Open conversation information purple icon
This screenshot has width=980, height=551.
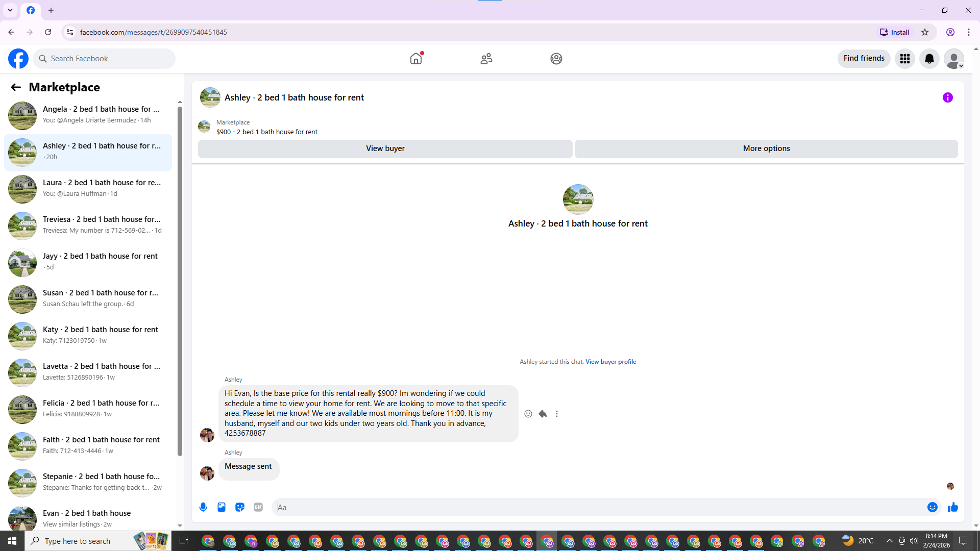pos(948,97)
